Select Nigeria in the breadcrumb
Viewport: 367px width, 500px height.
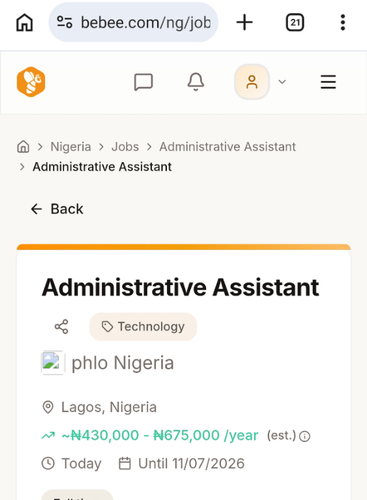[71, 147]
